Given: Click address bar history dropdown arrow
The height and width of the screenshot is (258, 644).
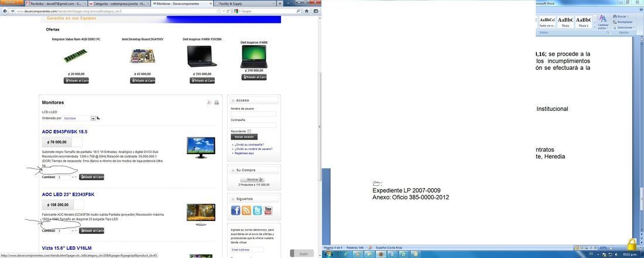Looking at the screenshot, I should [224, 11].
